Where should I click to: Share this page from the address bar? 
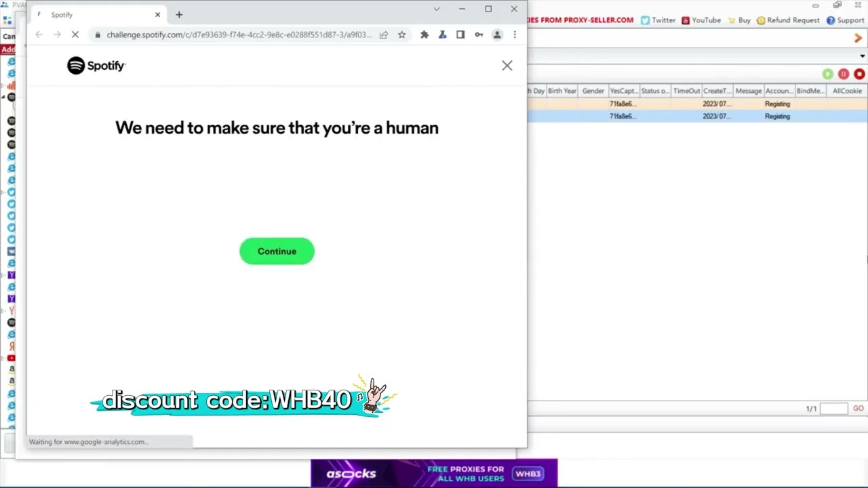click(x=384, y=35)
